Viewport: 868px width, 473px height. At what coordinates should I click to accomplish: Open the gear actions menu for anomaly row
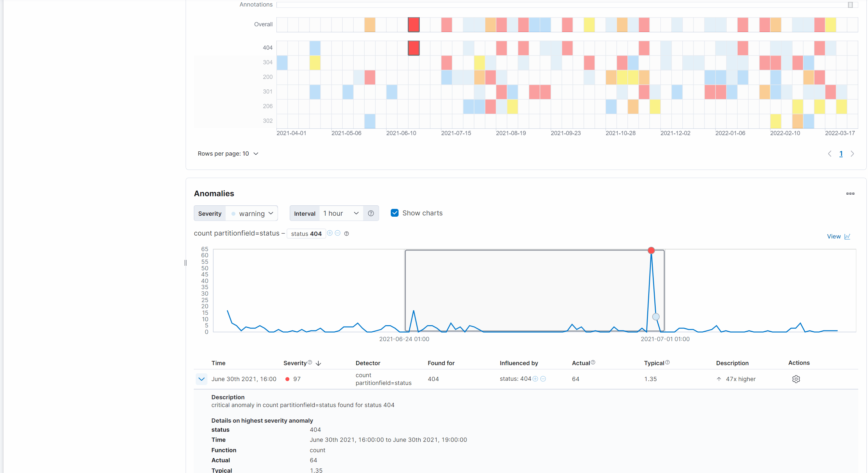[796, 379]
